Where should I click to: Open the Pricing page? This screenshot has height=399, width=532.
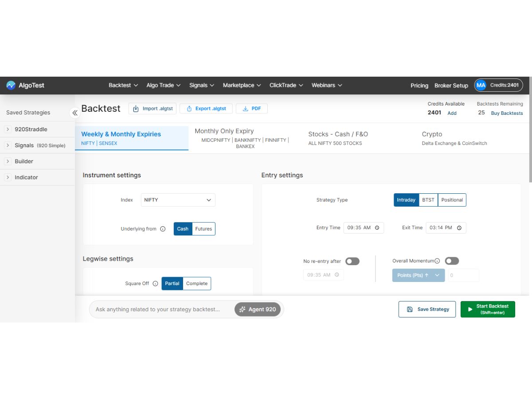click(419, 86)
